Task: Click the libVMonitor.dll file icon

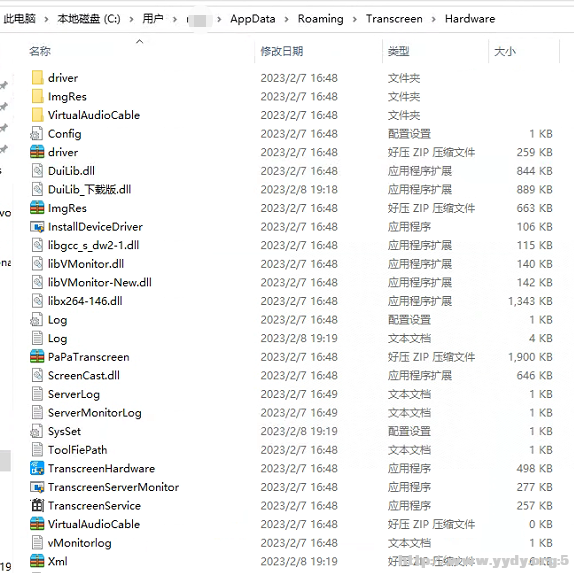Action: click(37, 264)
